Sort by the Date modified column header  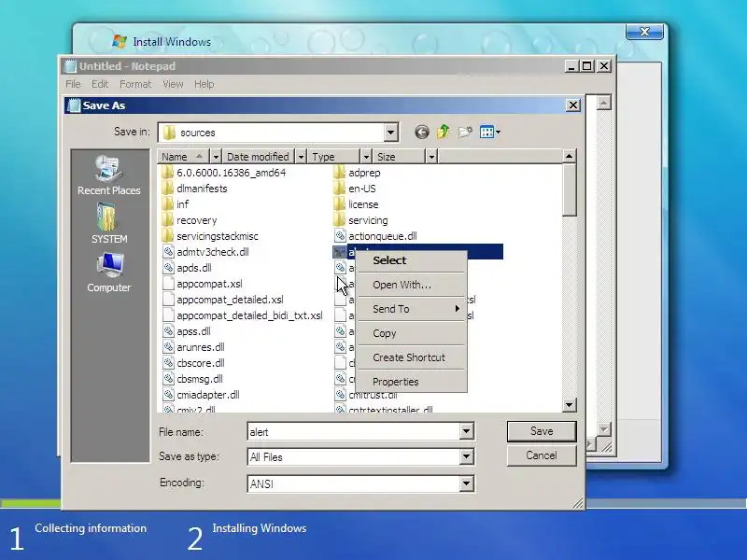point(259,156)
